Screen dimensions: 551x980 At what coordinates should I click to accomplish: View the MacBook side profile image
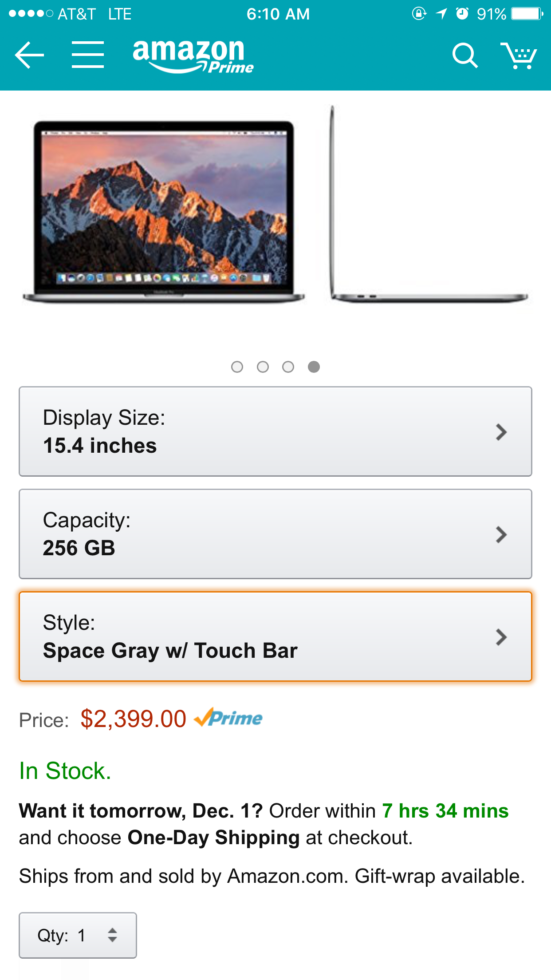tap(429, 204)
